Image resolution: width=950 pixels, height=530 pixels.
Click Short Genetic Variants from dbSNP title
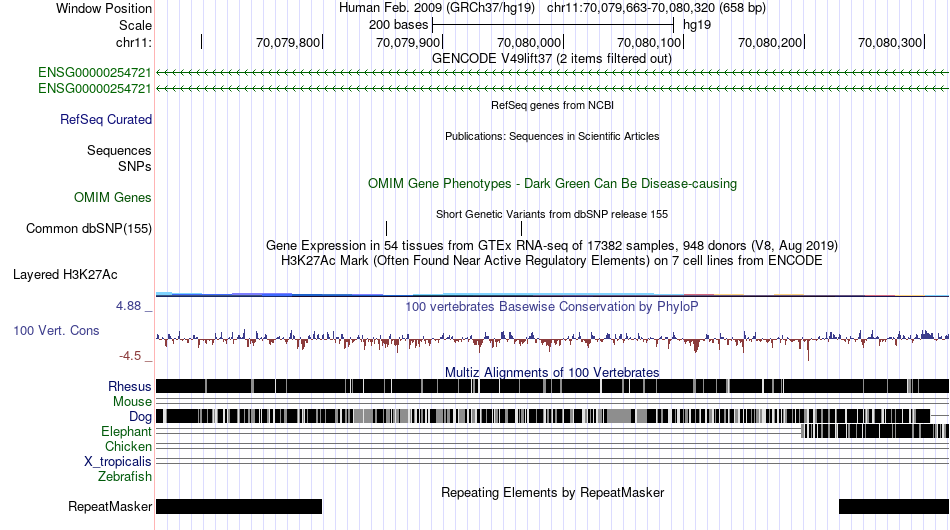click(552, 214)
